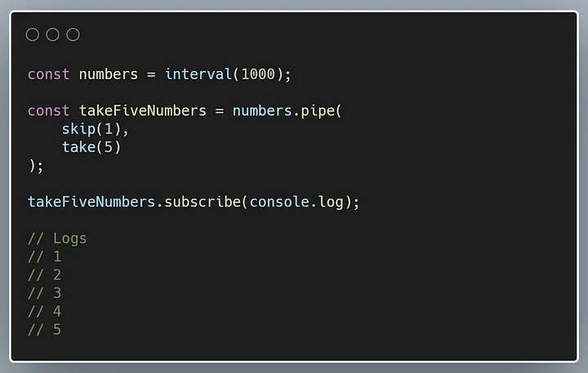Click the 'take' operator
The image size is (588, 373).
click(78, 147)
